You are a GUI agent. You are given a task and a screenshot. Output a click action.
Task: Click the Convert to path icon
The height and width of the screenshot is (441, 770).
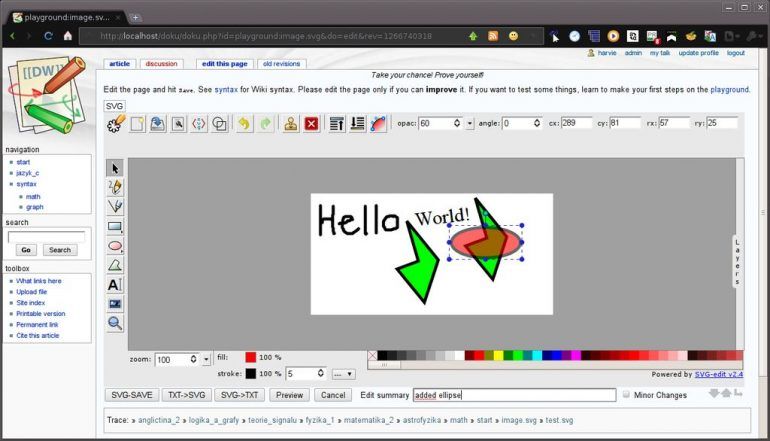point(378,124)
